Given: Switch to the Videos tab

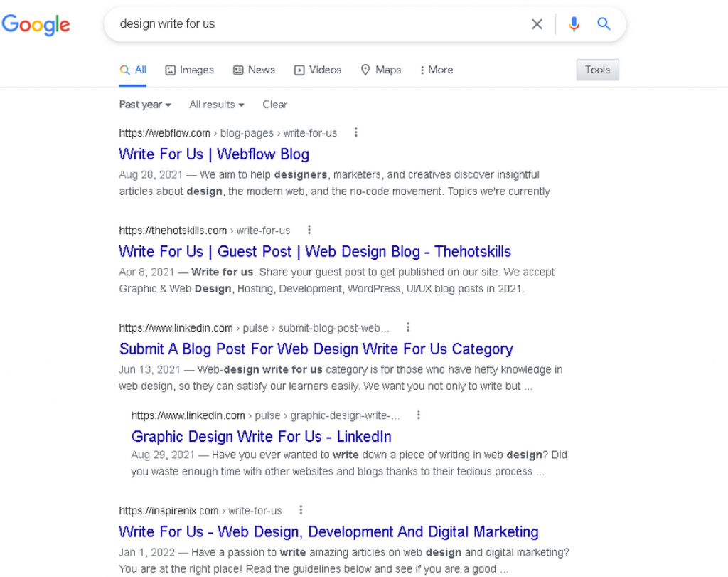Looking at the screenshot, I should coord(318,70).
